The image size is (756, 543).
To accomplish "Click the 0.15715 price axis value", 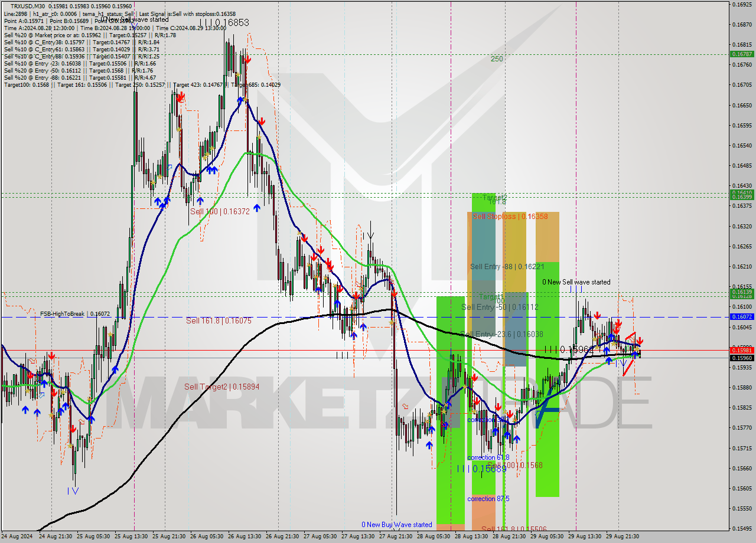I will pos(742,448).
